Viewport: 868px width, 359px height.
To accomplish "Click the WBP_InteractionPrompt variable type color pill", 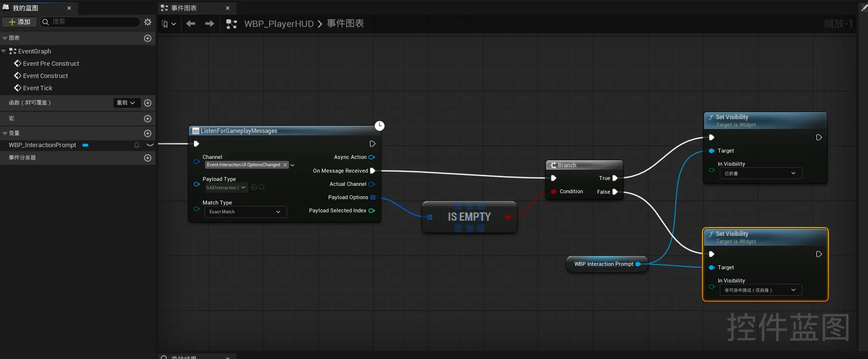I will [x=85, y=145].
